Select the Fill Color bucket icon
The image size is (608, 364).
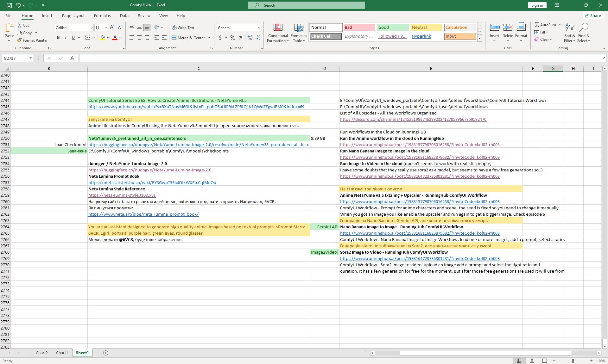(103, 38)
